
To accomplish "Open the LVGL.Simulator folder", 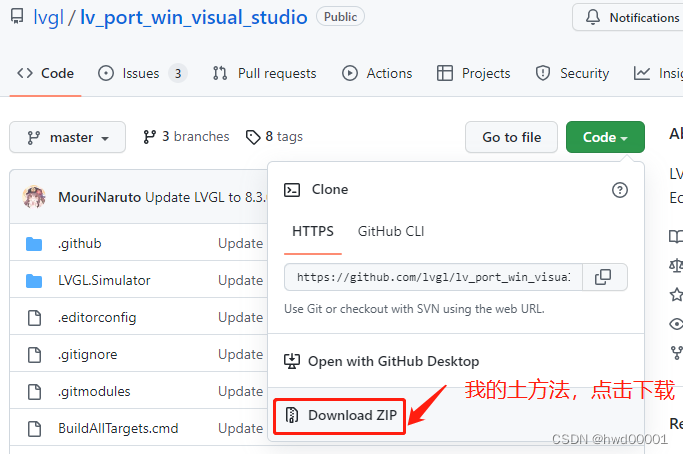I will coord(104,280).
